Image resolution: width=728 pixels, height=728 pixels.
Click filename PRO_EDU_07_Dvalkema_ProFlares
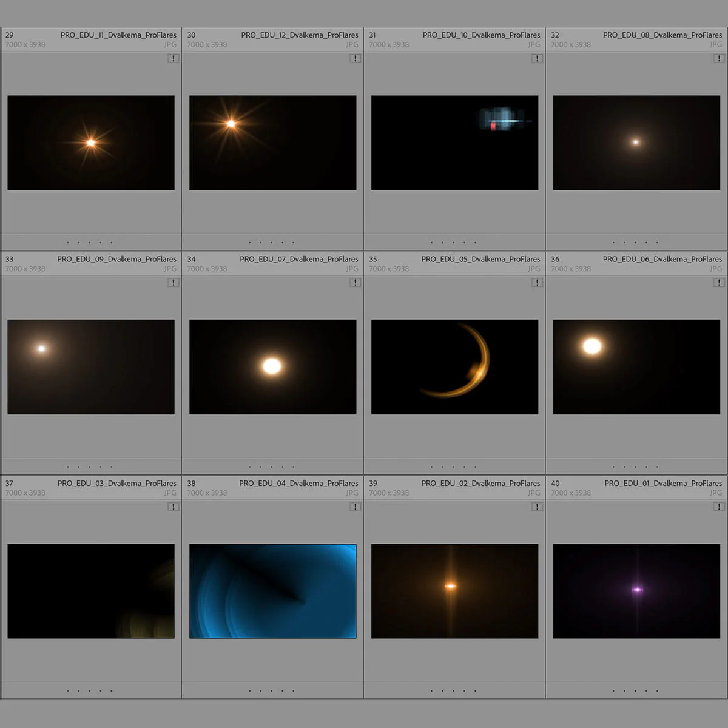299,259
